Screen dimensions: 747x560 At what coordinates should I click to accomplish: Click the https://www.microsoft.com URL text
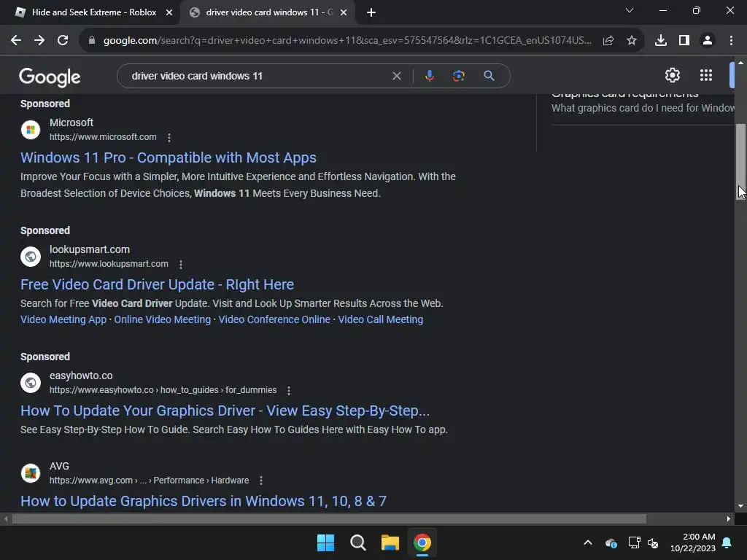[x=103, y=137]
